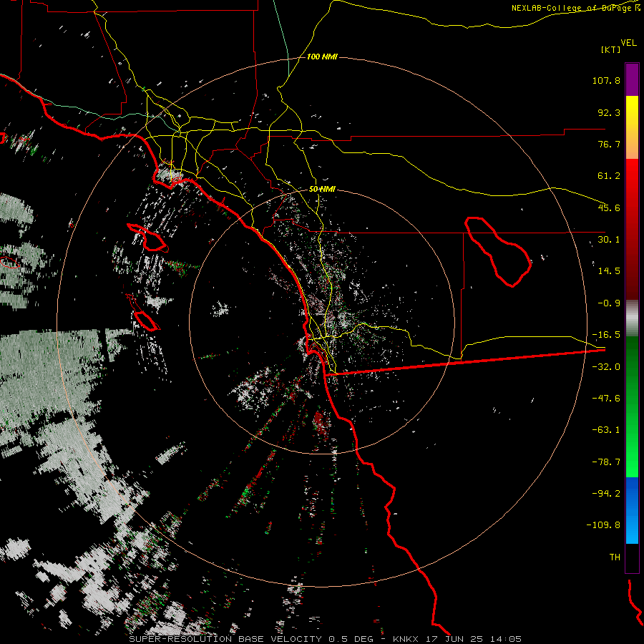Image resolution: width=644 pixels, height=644 pixels.
Task: Click the '14.5' legend value
Action: click(609, 271)
